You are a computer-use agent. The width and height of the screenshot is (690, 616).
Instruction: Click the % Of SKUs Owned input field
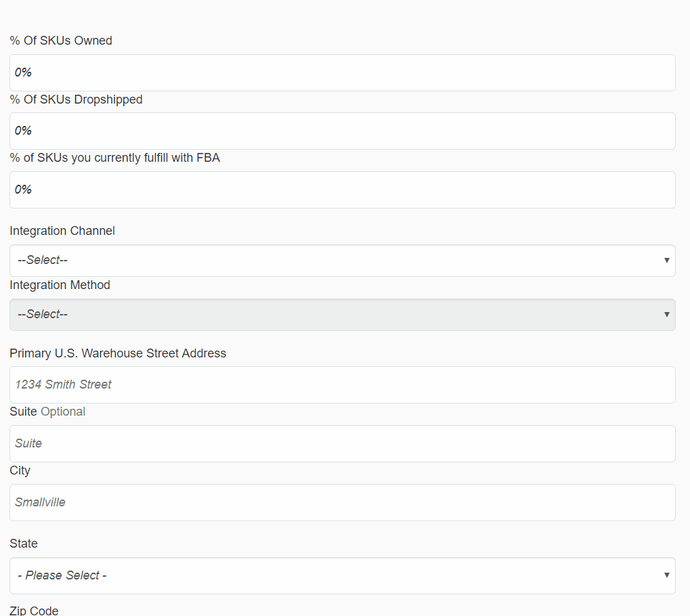click(x=343, y=73)
